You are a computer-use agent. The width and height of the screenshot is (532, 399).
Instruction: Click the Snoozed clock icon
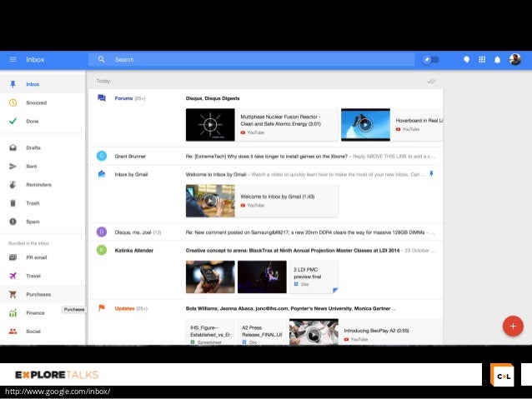coord(13,102)
